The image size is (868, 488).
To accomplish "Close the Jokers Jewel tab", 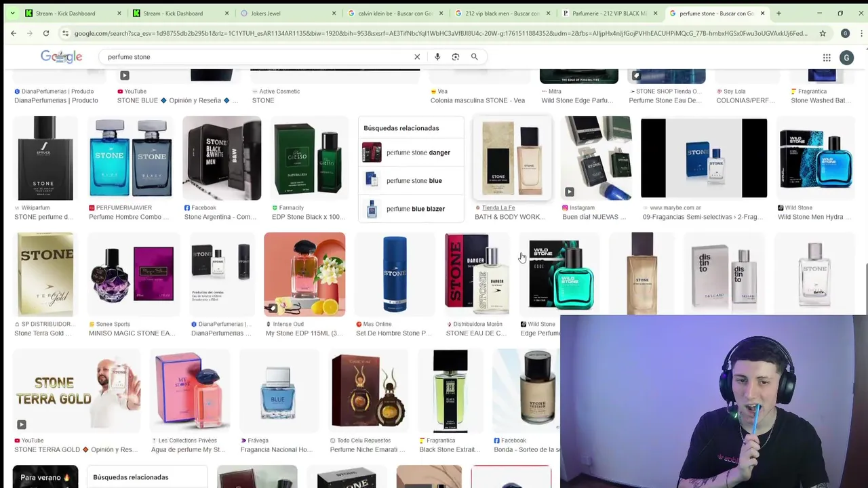I will [334, 13].
